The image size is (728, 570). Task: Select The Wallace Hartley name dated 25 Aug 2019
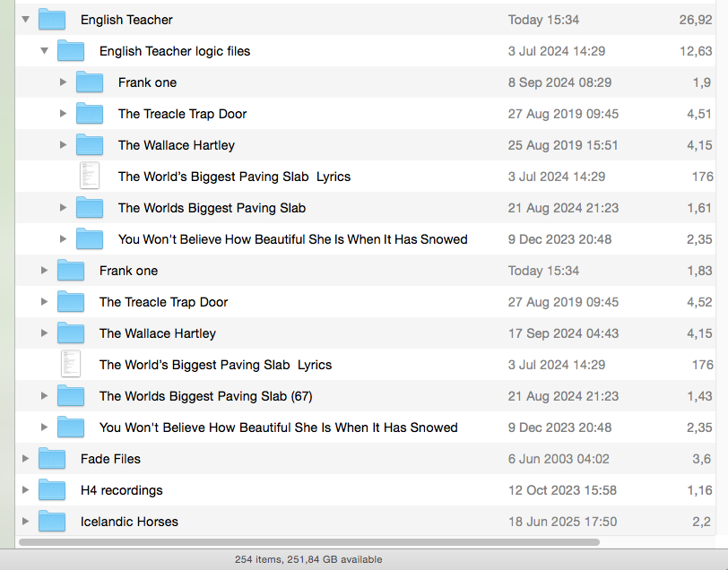coord(176,145)
